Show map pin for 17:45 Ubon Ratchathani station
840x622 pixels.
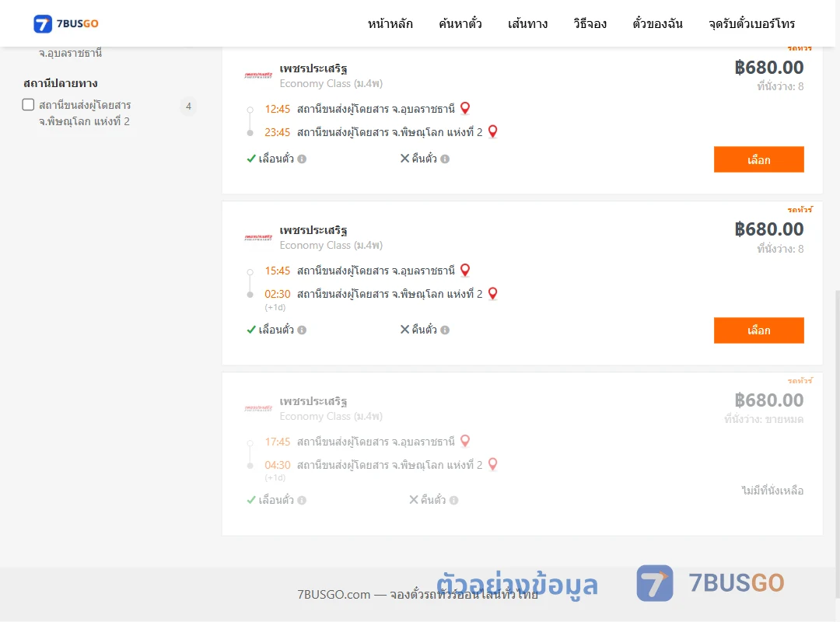pyautogui.click(x=465, y=441)
